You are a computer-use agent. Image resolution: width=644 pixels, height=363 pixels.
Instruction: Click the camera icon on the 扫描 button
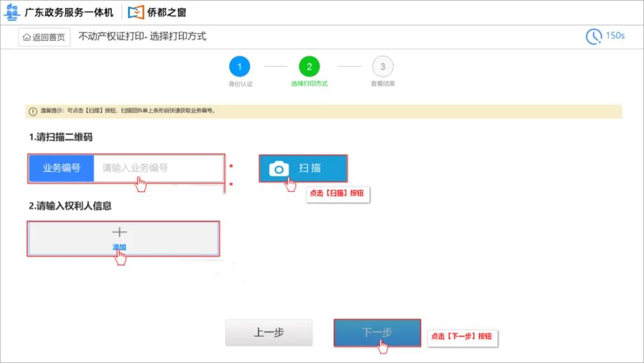280,168
